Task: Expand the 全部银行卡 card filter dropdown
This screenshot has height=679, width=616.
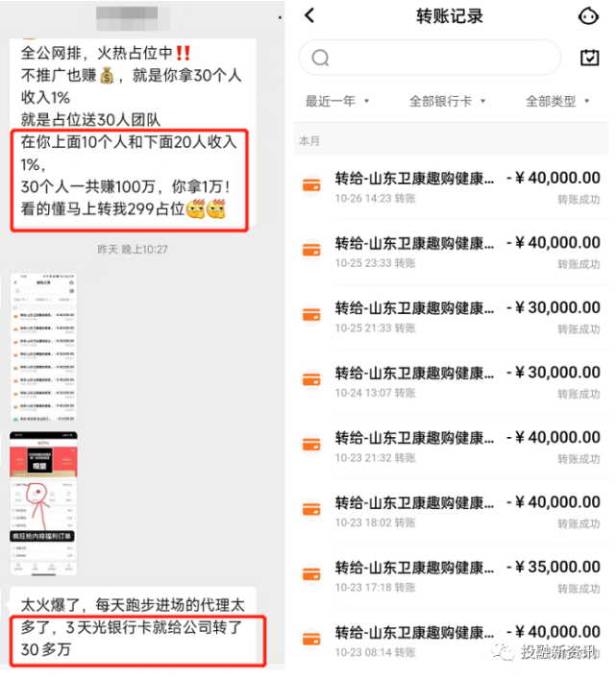Action: 448,102
